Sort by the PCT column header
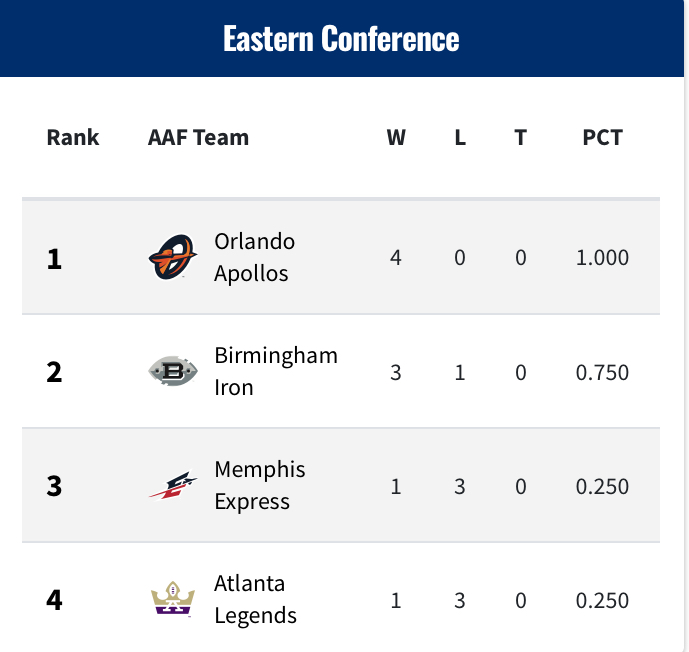The width and height of the screenshot is (689, 652). coord(602,137)
